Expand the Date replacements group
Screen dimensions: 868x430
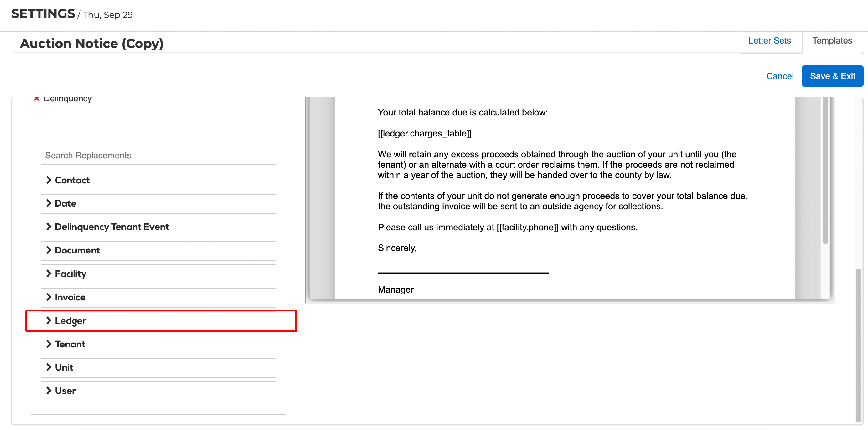point(158,204)
